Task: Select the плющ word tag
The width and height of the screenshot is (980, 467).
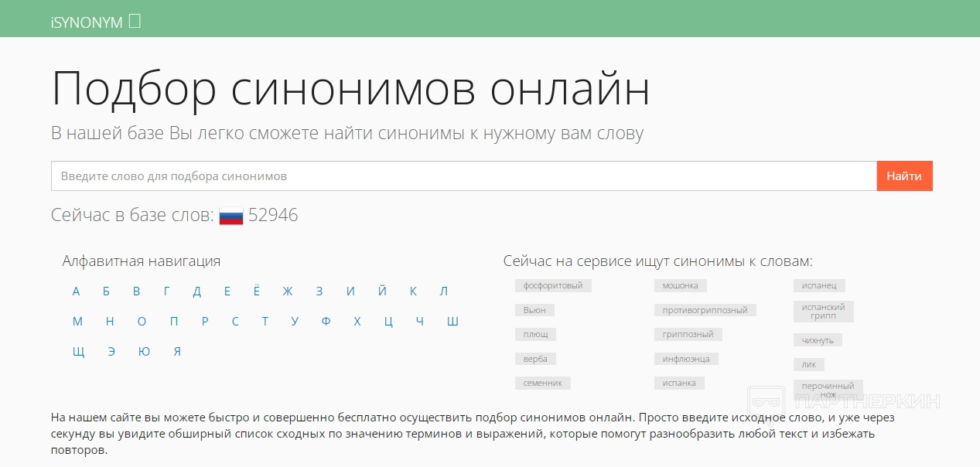Action: coord(535,335)
